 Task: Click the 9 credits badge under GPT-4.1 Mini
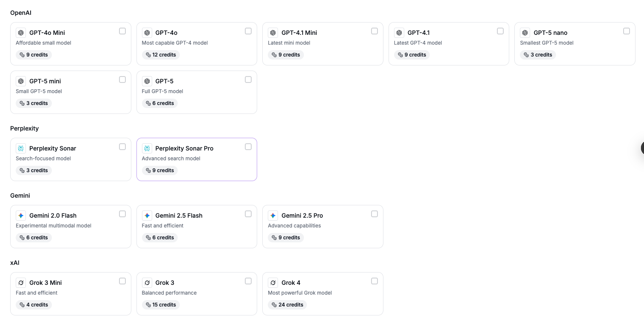coord(286,55)
